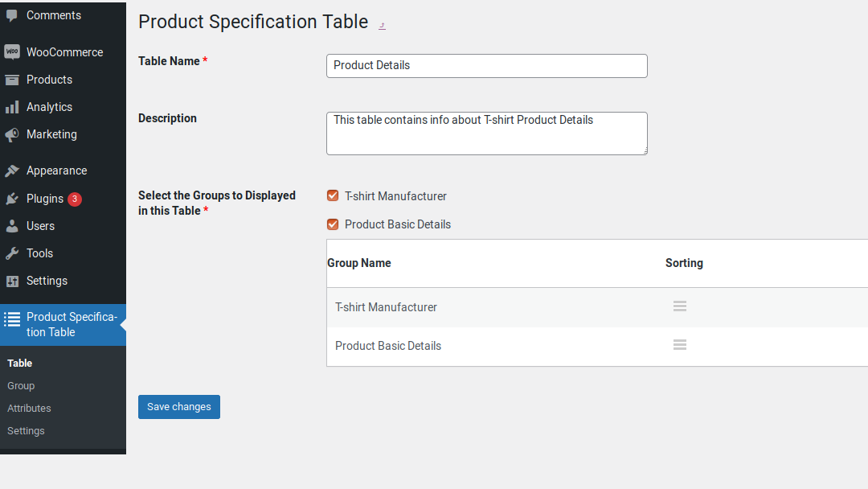Grab the sorting handle for Product Basic Details
Screen dimensions: 868x489
[679, 345]
